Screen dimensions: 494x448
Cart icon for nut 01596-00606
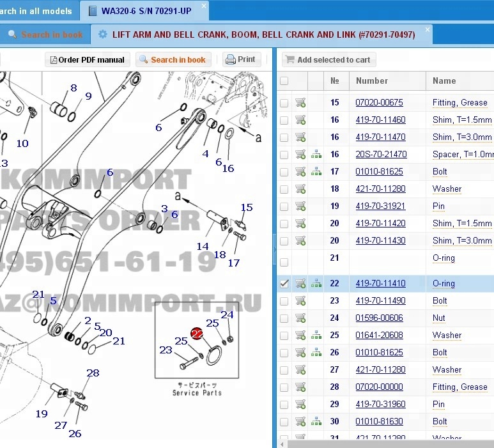point(300,318)
